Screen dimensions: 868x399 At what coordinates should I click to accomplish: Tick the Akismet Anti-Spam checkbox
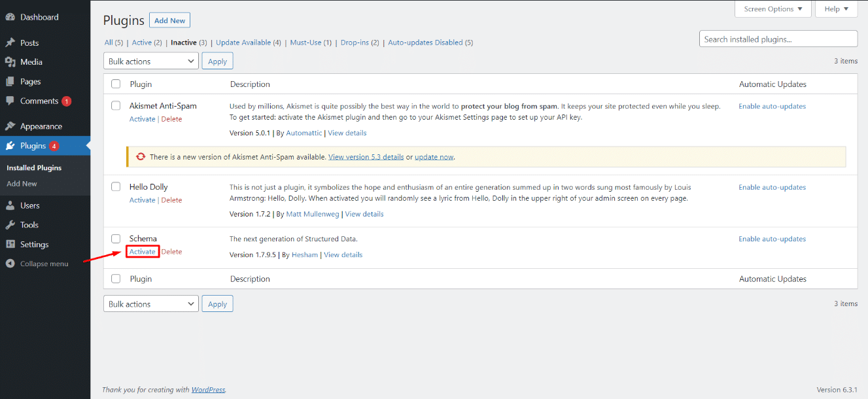click(x=116, y=105)
